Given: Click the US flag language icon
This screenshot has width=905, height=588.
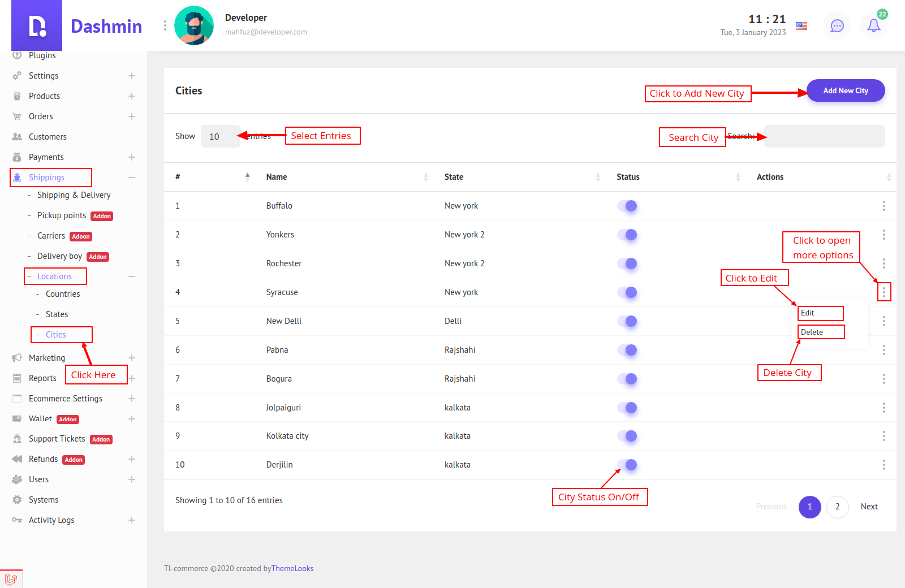Looking at the screenshot, I should tap(801, 25).
